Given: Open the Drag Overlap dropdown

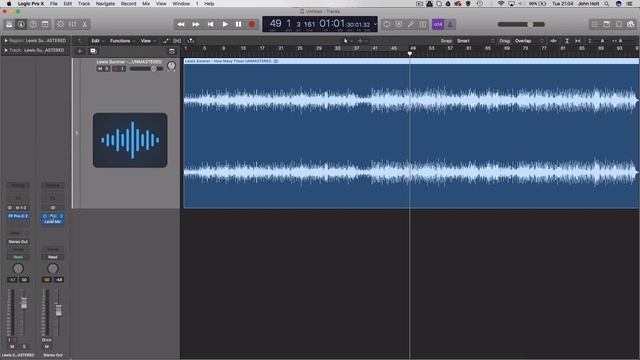Looking at the screenshot, I should pyautogui.click(x=529, y=41).
